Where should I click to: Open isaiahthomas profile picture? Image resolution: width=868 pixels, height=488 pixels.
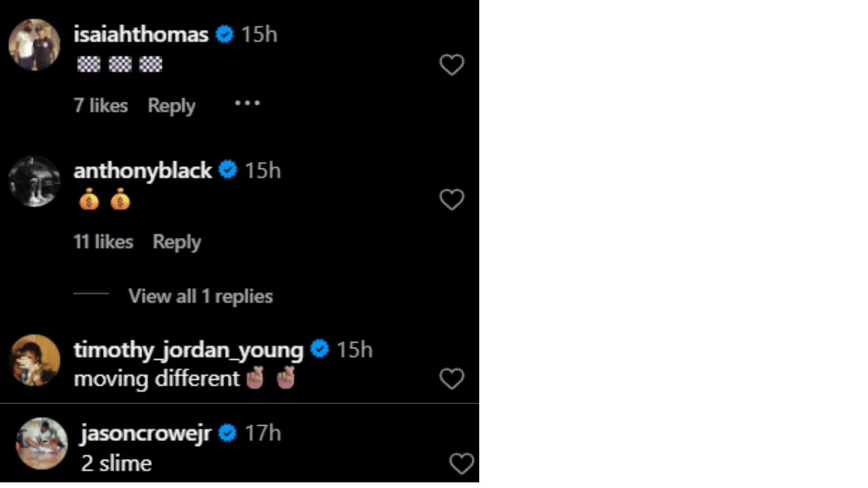click(34, 45)
